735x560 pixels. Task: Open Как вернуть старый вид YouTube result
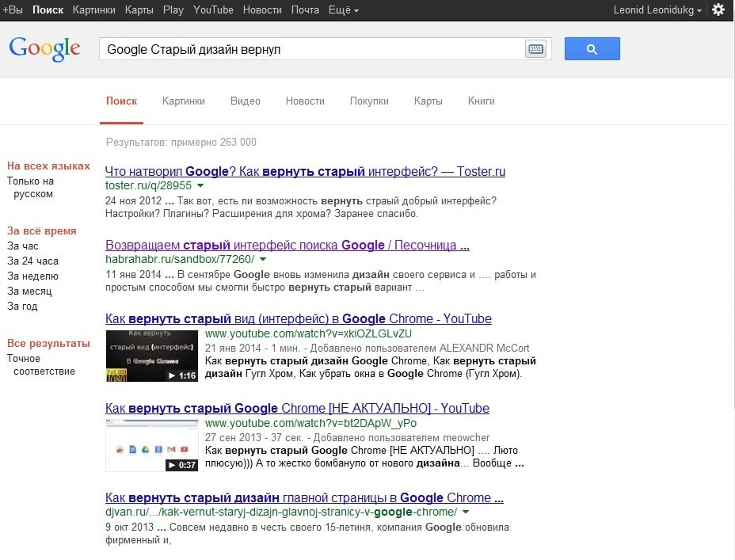click(x=299, y=318)
